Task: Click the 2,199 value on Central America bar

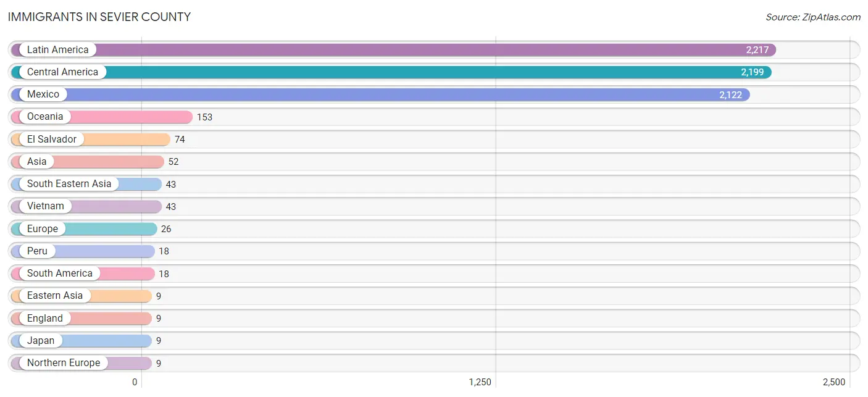Action: (753, 72)
